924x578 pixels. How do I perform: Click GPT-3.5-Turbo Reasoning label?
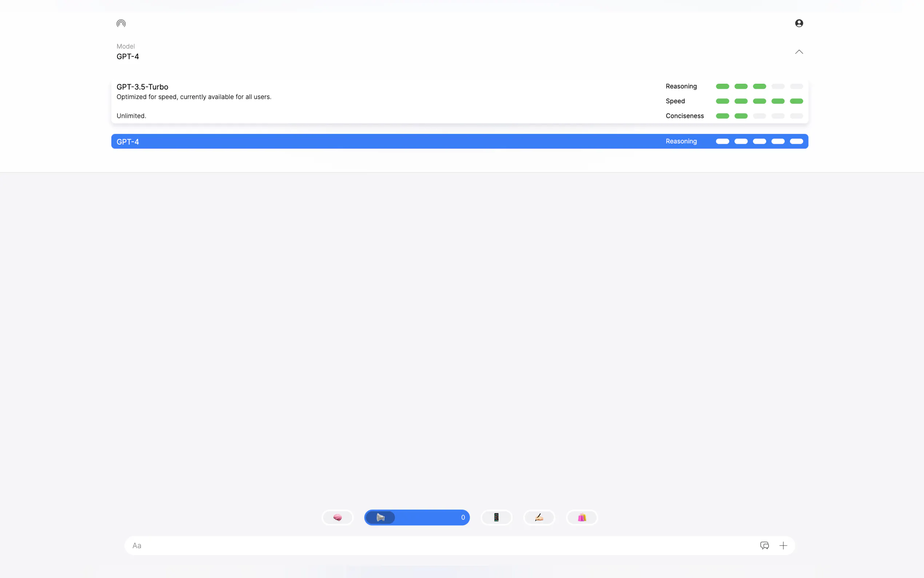(681, 86)
